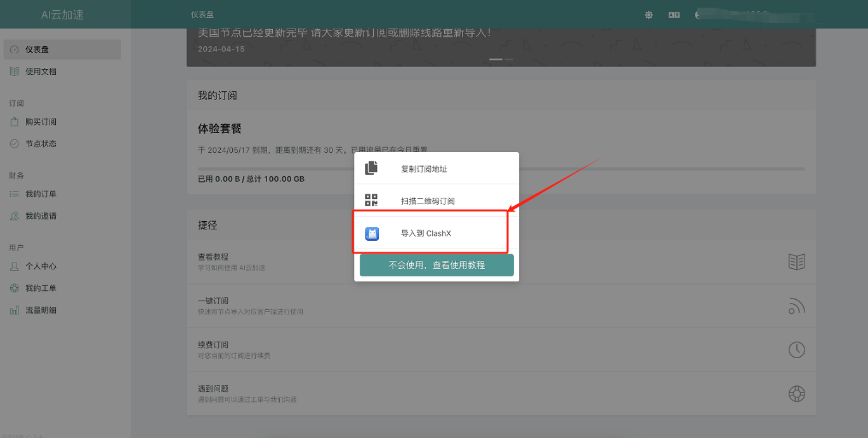
Task: Open 流量明细 page
Action: (x=62, y=311)
